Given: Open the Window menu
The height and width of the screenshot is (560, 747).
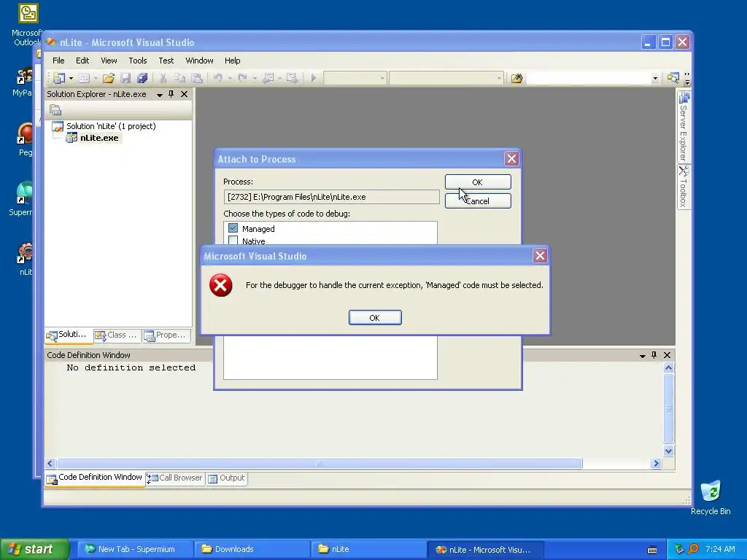Looking at the screenshot, I should click(199, 61).
